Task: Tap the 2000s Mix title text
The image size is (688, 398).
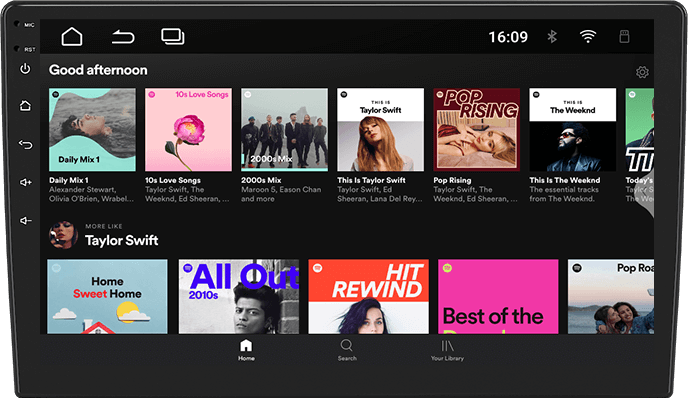Action: (261, 180)
